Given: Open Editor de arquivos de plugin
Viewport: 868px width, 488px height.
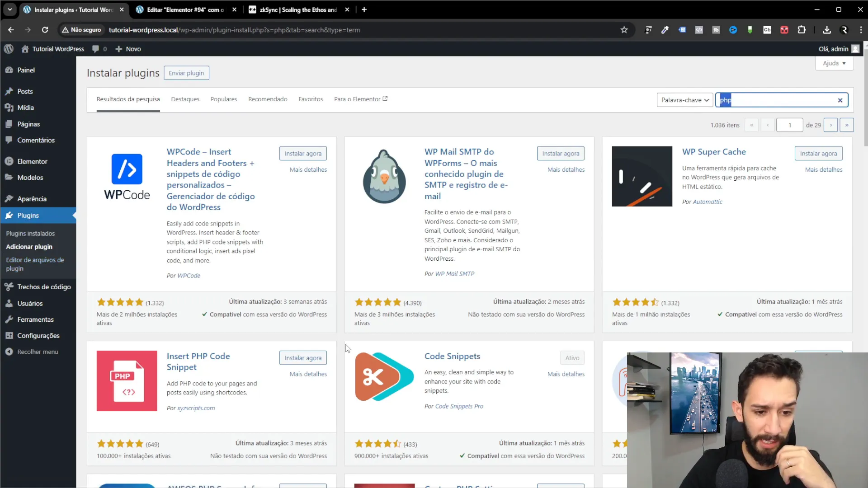Looking at the screenshot, I should point(35,264).
